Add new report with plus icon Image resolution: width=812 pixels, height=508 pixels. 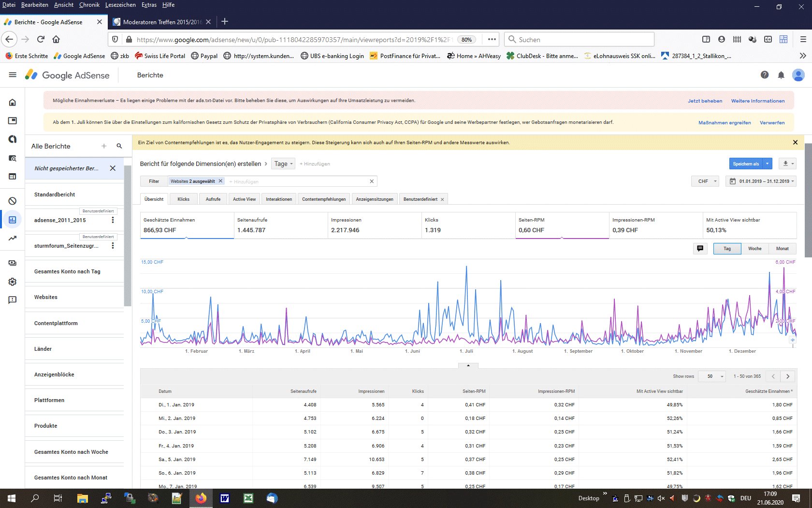pyautogui.click(x=104, y=146)
